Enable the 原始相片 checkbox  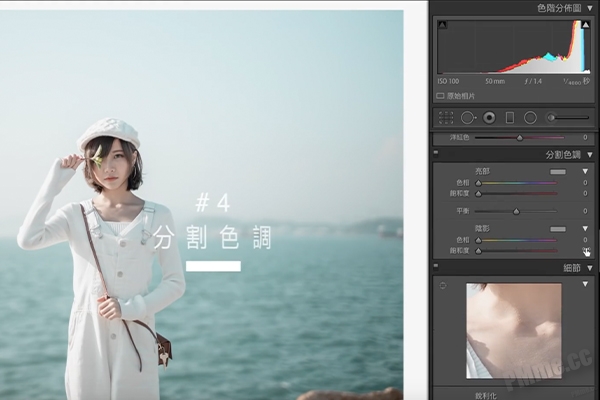pyautogui.click(x=440, y=96)
